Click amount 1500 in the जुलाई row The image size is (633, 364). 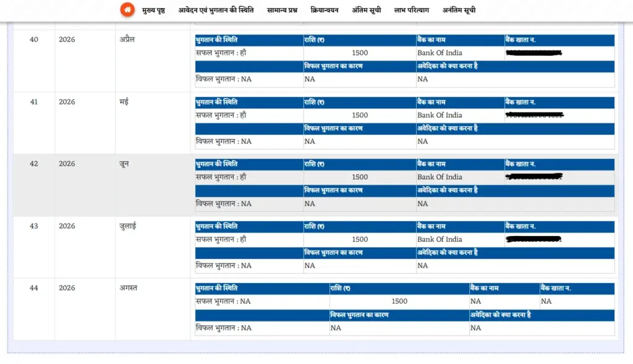[x=360, y=239]
